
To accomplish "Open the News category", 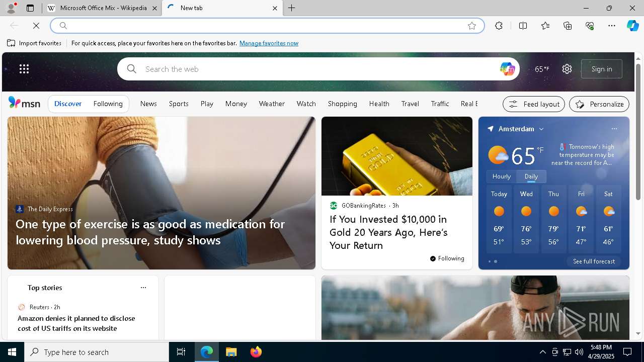I will pyautogui.click(x=148, y=104).
